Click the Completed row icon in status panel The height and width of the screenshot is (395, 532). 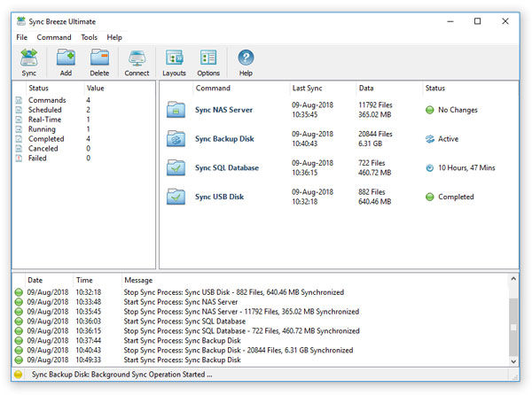pyautogui.click(x=19, y=139)
